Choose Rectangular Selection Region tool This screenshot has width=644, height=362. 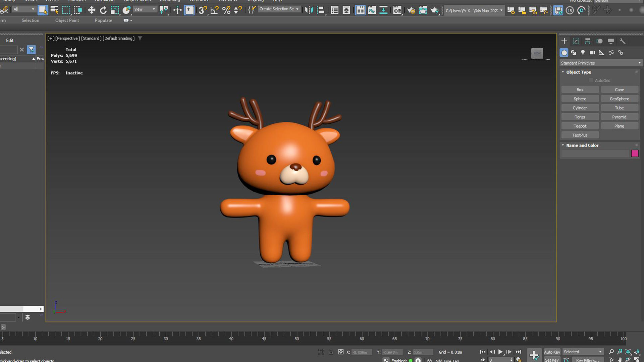pyautogui.click(x=66, y=10)
